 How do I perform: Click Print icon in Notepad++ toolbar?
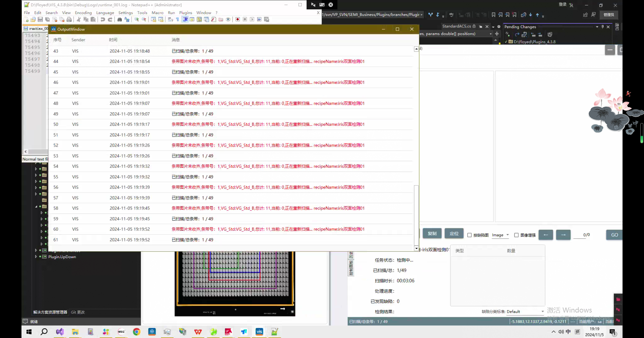pos(69,19)
